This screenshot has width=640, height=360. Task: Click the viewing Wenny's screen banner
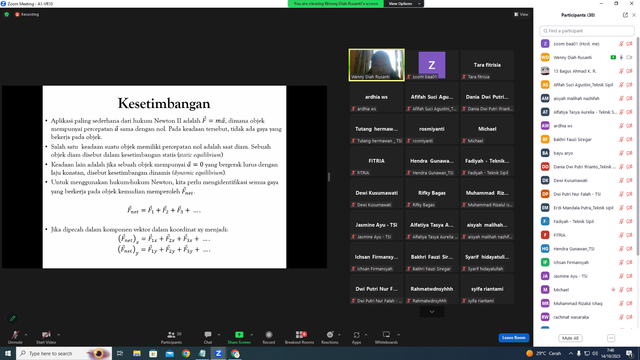[336, 4]
